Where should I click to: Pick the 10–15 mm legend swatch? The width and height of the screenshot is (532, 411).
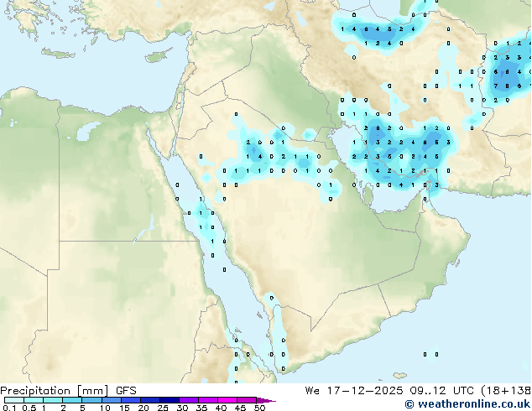tap(111, 400)
